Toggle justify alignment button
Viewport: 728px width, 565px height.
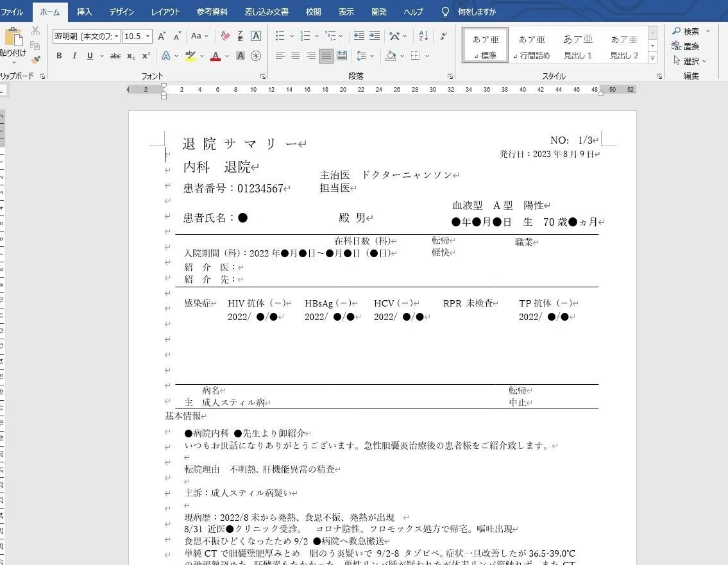click(x=326, y=56)
